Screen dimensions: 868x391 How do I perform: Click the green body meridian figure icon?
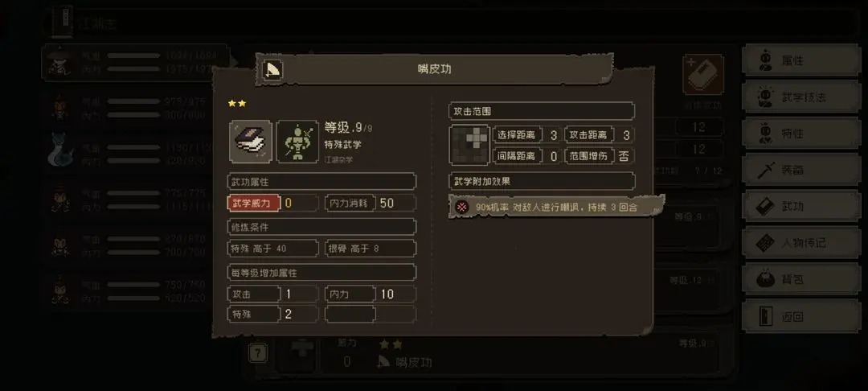point(298,142)
